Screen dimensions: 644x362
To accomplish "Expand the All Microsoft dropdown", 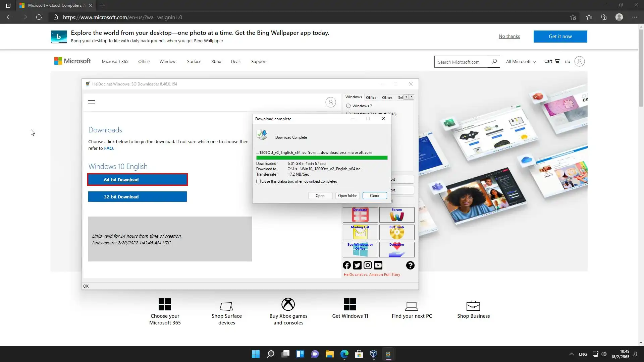I will (521, 62).
